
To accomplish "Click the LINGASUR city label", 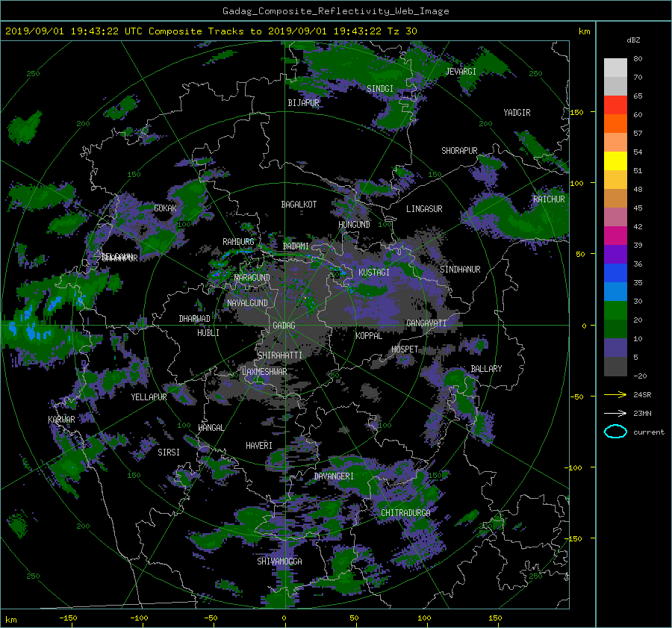I will pos(424,209).
